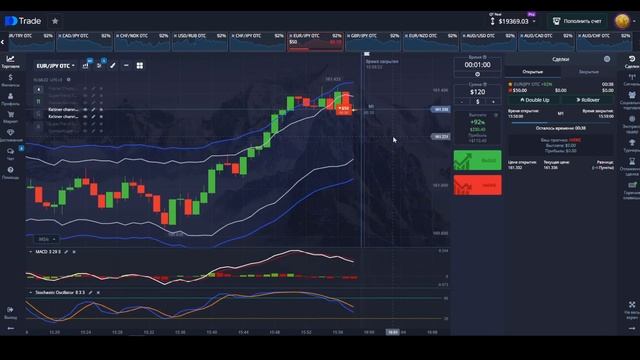Click the $120 trade amount field
Screen dimensions: 640x360
pyautogui.click(x=478, y=92)
